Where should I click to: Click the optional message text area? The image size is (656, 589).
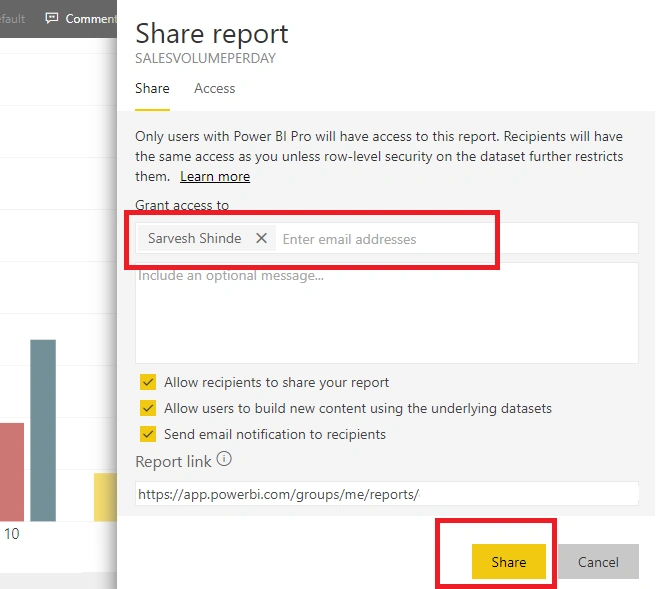click(387, 312)
